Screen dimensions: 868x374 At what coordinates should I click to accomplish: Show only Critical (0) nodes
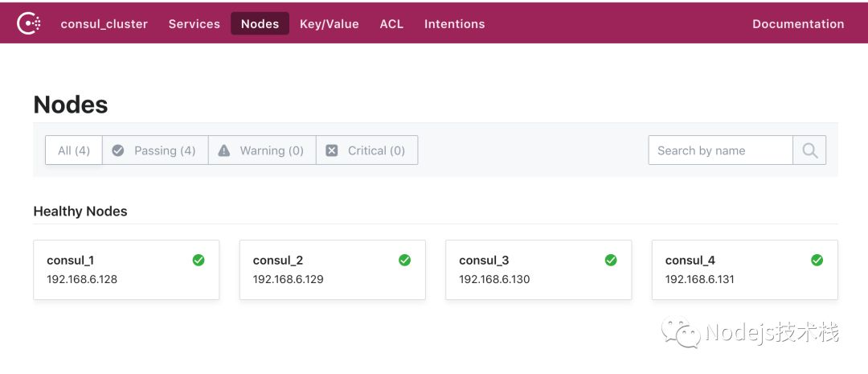point(367,150)
